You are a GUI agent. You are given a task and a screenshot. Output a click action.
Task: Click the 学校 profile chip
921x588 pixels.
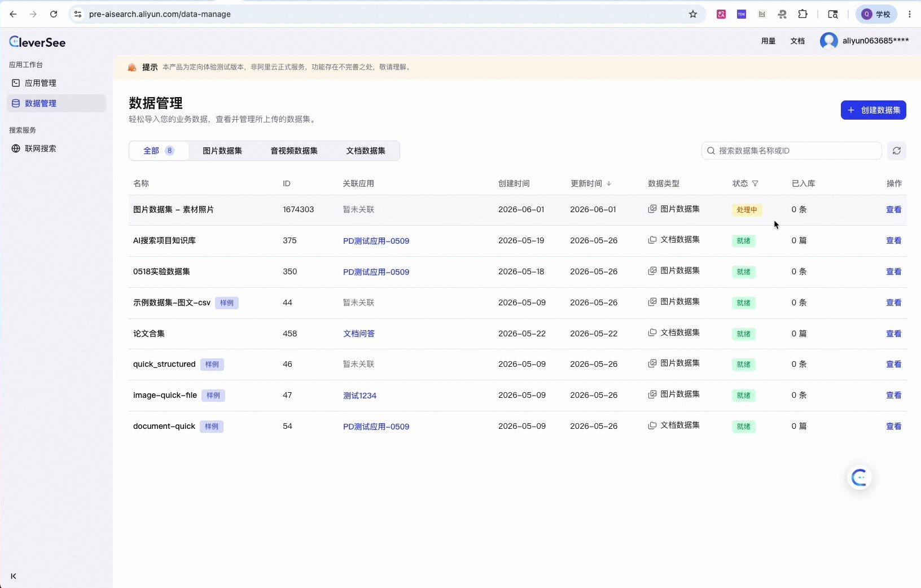click(876, 14)
